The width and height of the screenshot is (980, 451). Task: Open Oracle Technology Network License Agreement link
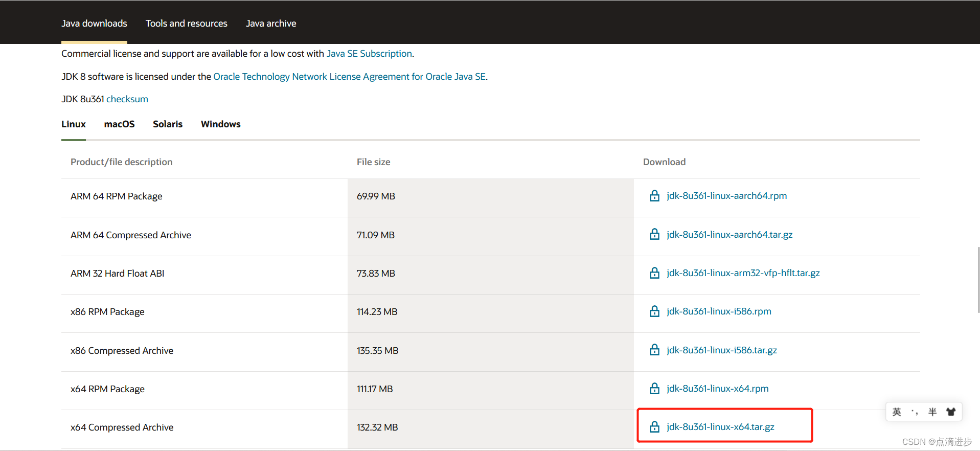349,77
